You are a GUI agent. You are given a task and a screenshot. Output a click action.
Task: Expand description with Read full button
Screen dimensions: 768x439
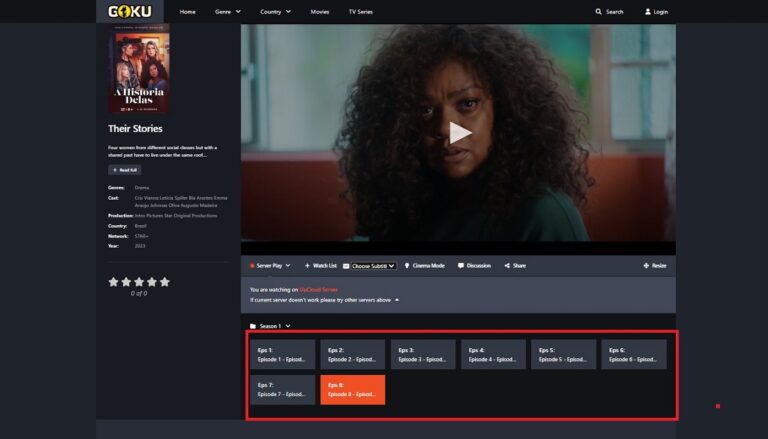(x=125, y=170)
